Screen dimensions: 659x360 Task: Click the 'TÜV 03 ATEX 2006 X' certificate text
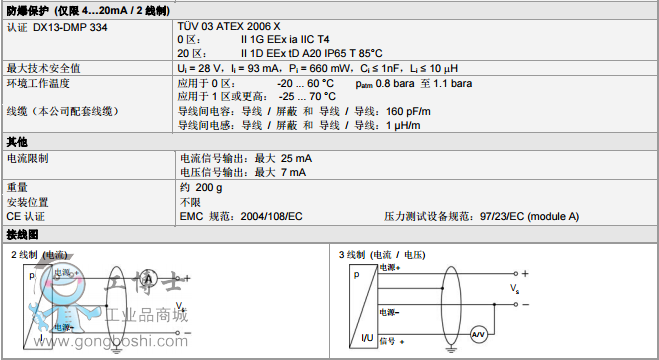pos(229,26)
